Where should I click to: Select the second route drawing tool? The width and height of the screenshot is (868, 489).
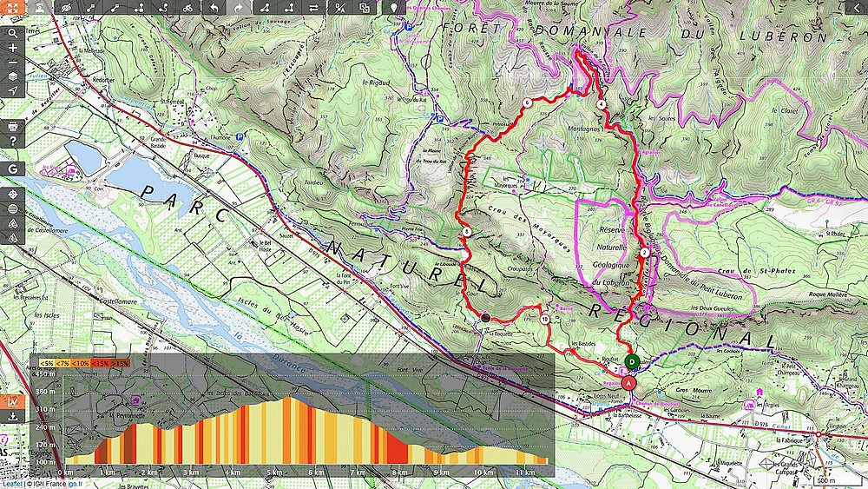115,7
